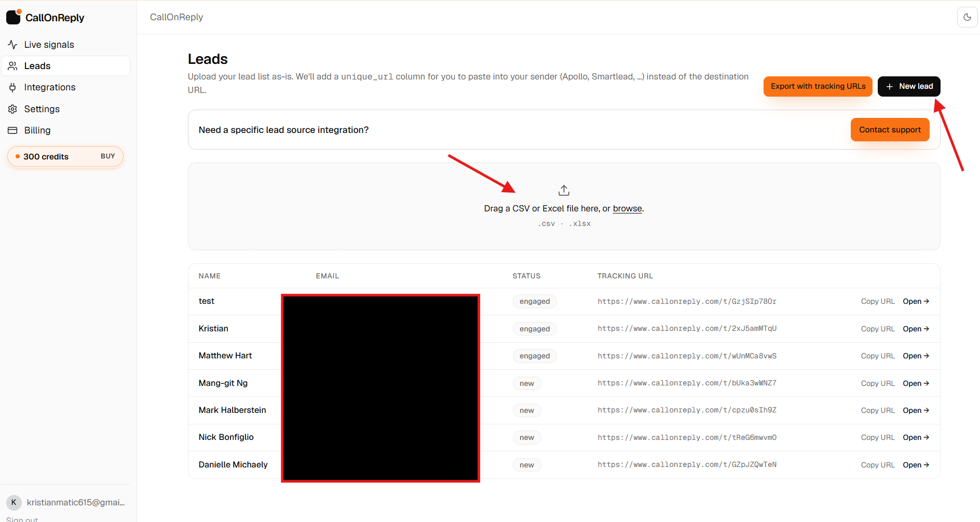Click the tracking URL ending 2xJ5amMTqU
980x522 pixels.
tap(687, 328)
